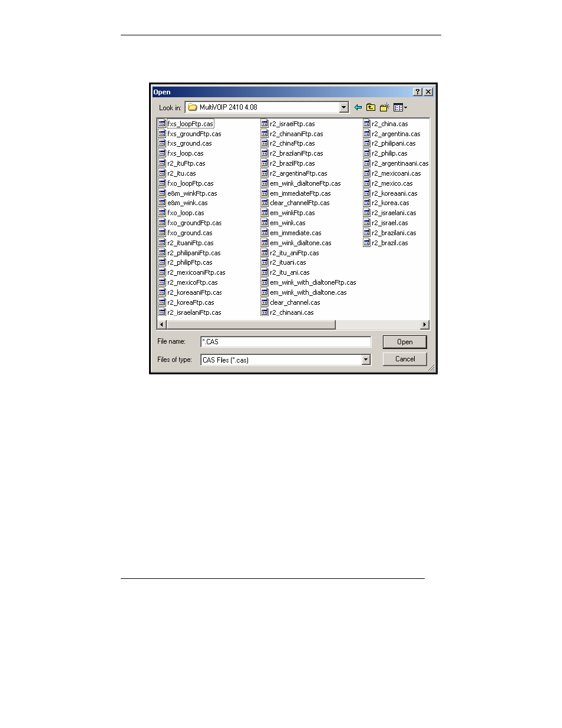Click the file icon next to clear_channel.cas
562x728 pixels.
265,302
